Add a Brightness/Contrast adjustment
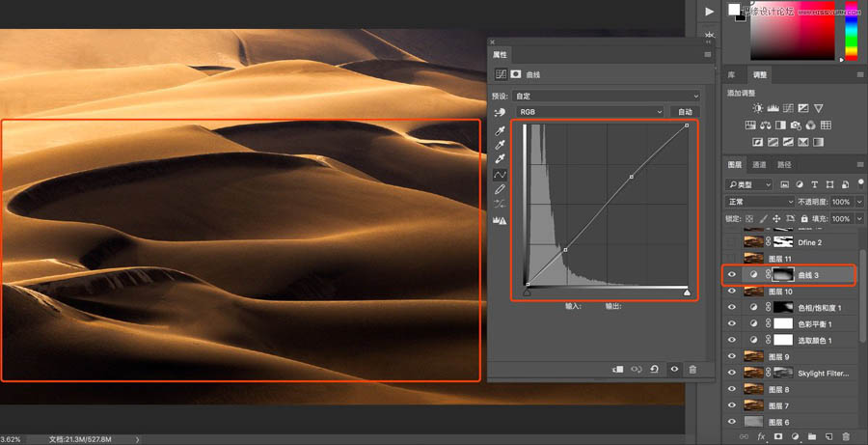868x445 pixels. [x=758, y=108]
